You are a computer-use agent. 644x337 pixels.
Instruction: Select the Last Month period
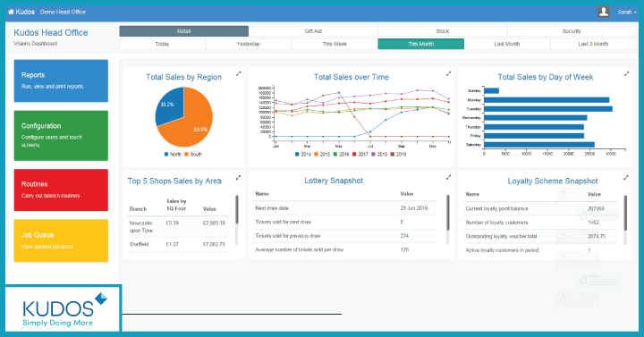(507, 44)
